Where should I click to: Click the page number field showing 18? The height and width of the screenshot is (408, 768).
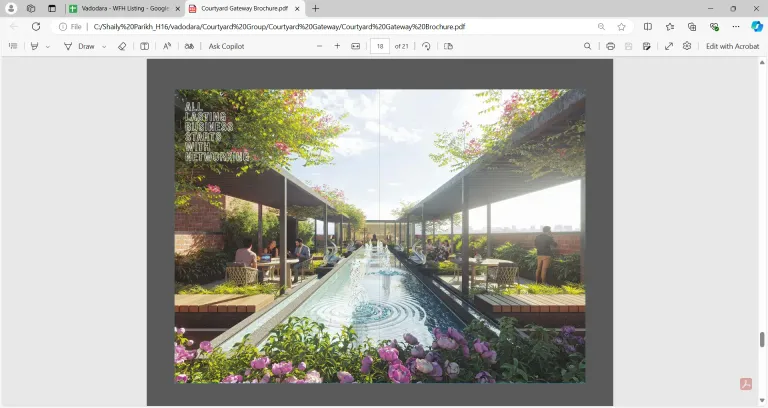click(380, 46)
